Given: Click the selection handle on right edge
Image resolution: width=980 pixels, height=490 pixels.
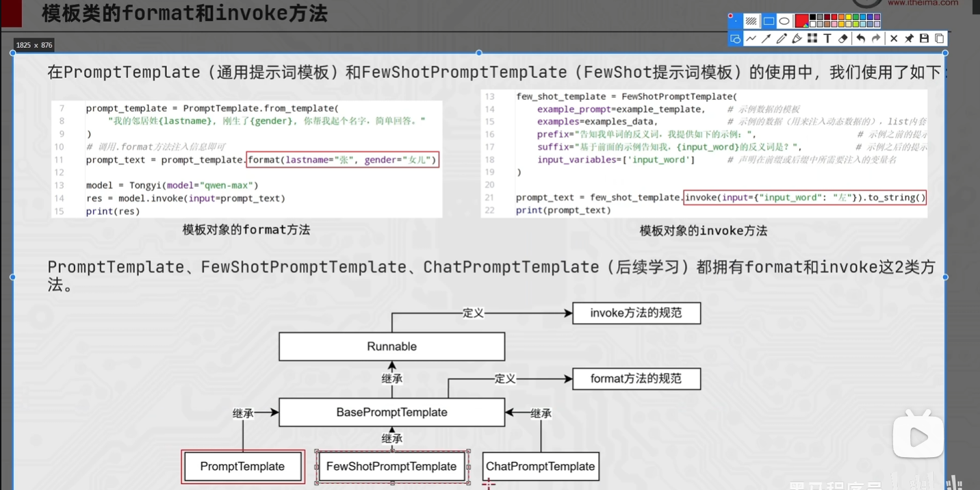Looking at the screenshot, I should coord(945,277).
